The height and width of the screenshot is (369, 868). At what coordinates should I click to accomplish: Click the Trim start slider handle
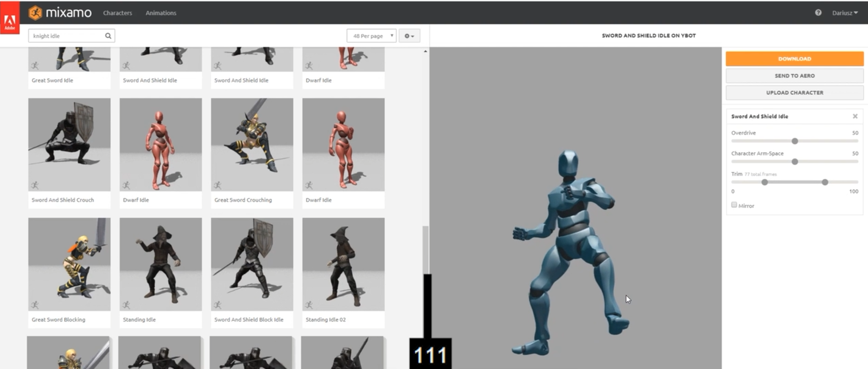[x=765, y=182]
